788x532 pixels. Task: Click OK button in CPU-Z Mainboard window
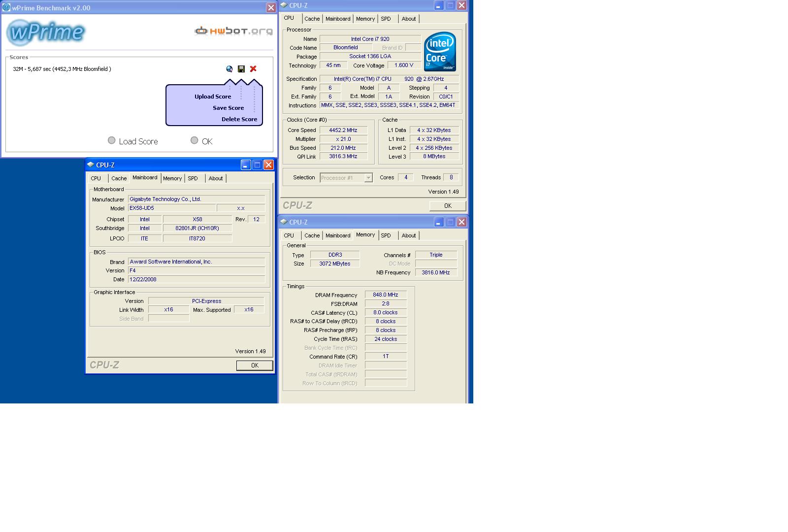[255, 366]
